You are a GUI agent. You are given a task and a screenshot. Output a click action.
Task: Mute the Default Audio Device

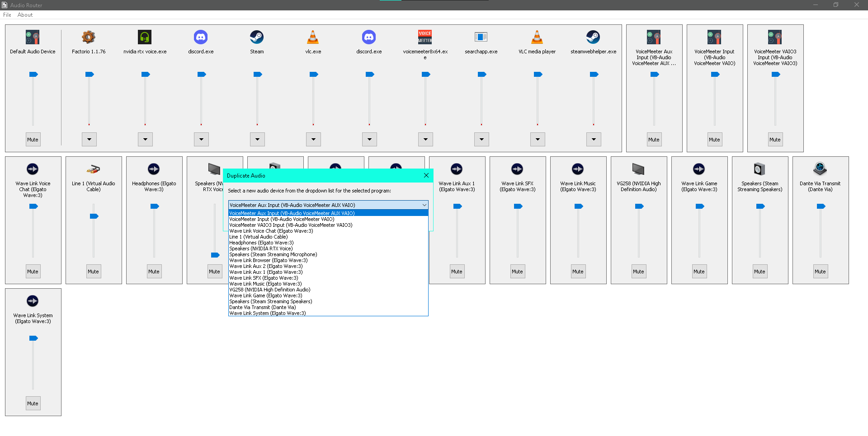click(x=33, y=140)
